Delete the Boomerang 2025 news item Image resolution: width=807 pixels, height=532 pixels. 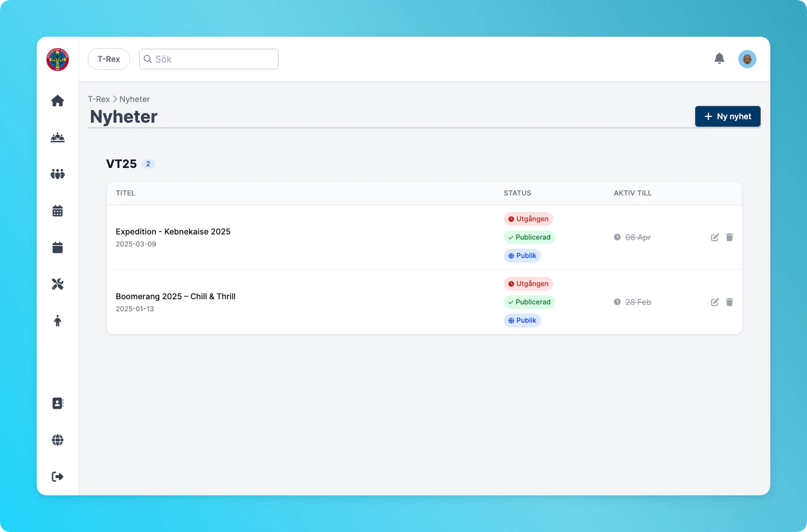pos(730,302)
